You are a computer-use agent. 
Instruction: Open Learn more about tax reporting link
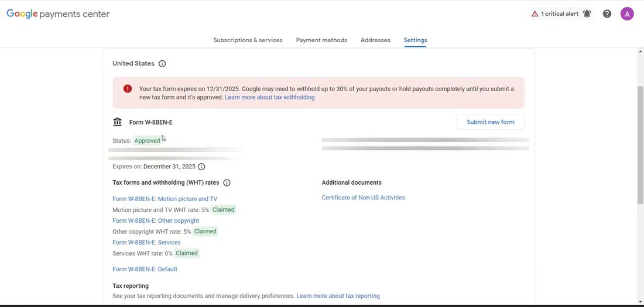pyautogui.click(x=338, y=296)
